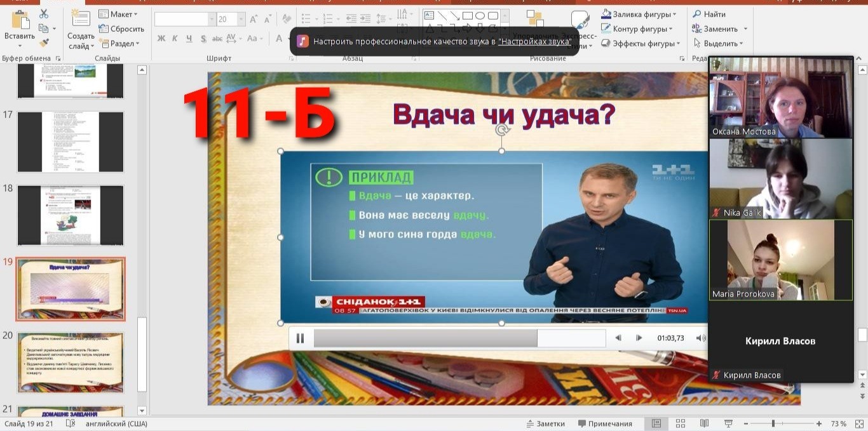Open font size combo box dropdown
The width and height of the screenshot is (868, 431).
(240, 20)
